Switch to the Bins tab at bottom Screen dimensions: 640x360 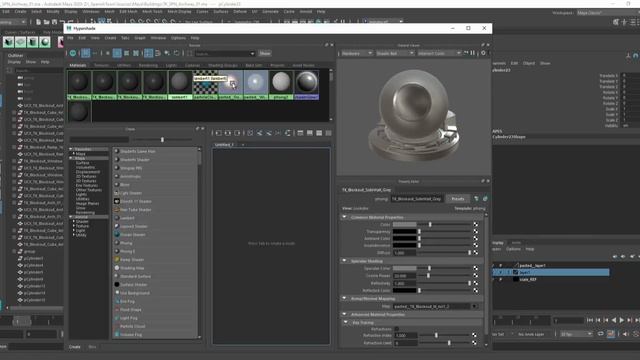pos(92,347)
